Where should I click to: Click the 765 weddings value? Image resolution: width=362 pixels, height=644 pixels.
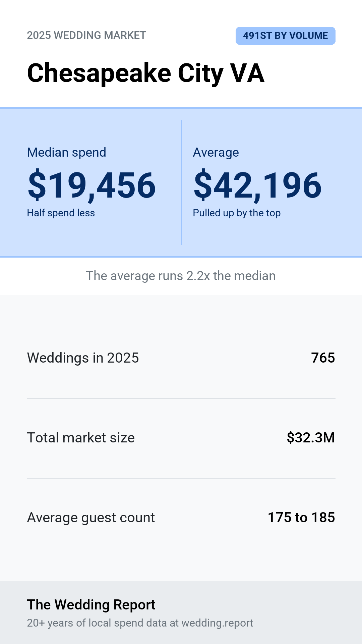pos(323,358)
